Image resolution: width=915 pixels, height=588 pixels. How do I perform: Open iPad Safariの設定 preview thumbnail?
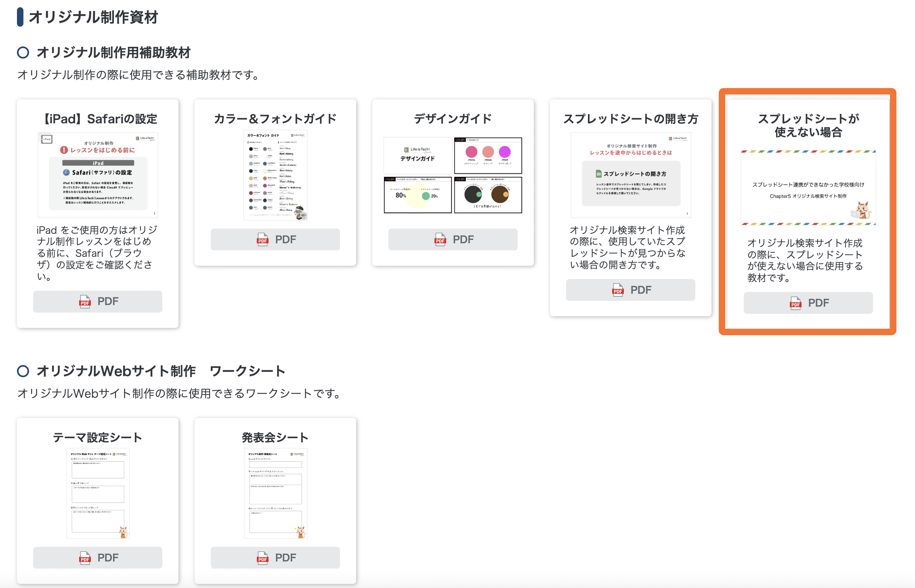click(x=98, y=175)
